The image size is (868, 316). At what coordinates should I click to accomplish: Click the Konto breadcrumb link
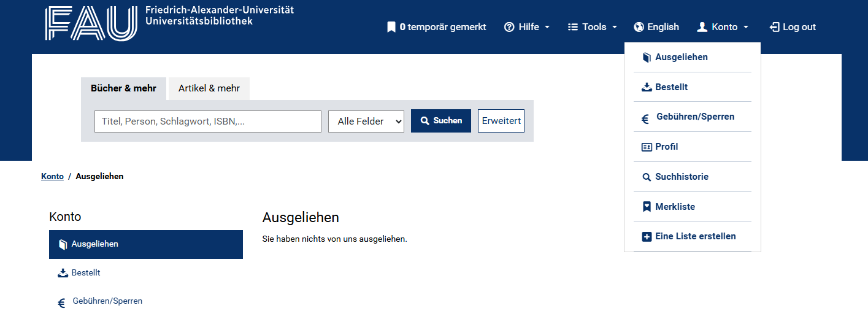point(52,176)
